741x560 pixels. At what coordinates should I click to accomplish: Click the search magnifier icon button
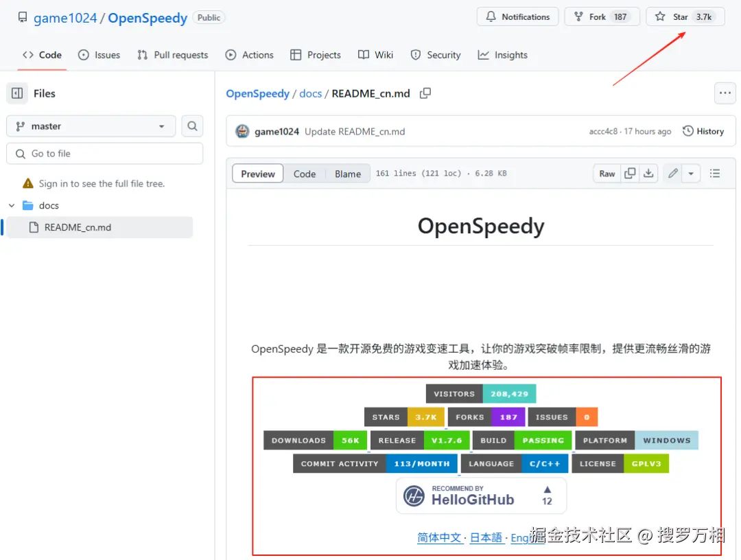pos(192,126)
